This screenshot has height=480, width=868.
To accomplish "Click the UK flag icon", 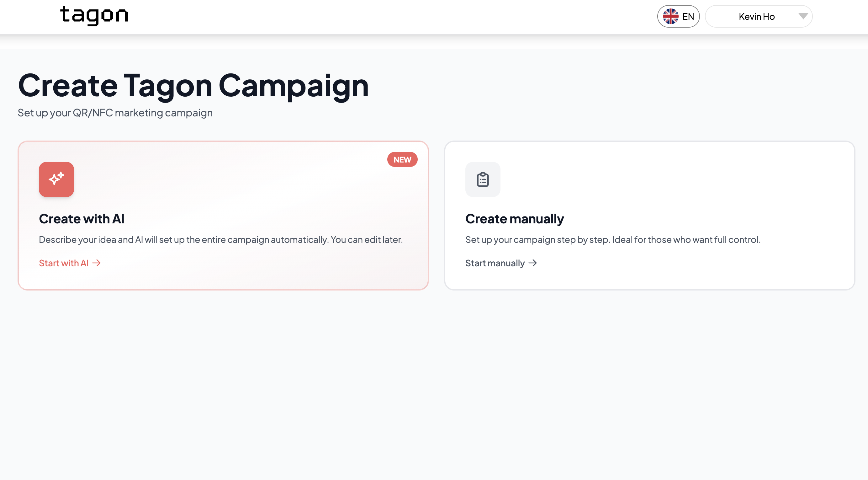I will (670, 17).
